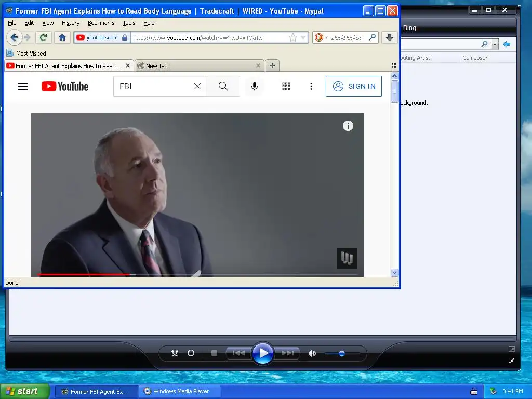Select the Former FBI Agent taskbar button
The height and width of the screenshot is (399, 532).
[96, 392]
